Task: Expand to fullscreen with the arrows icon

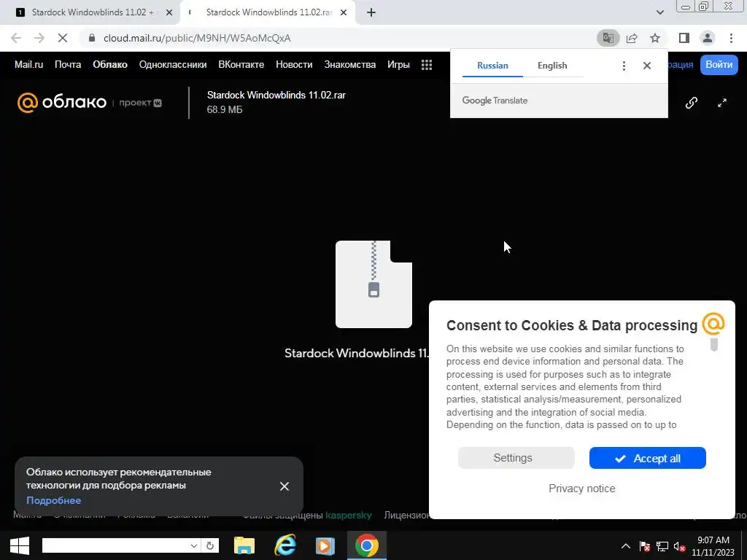Action: (721, 103)
